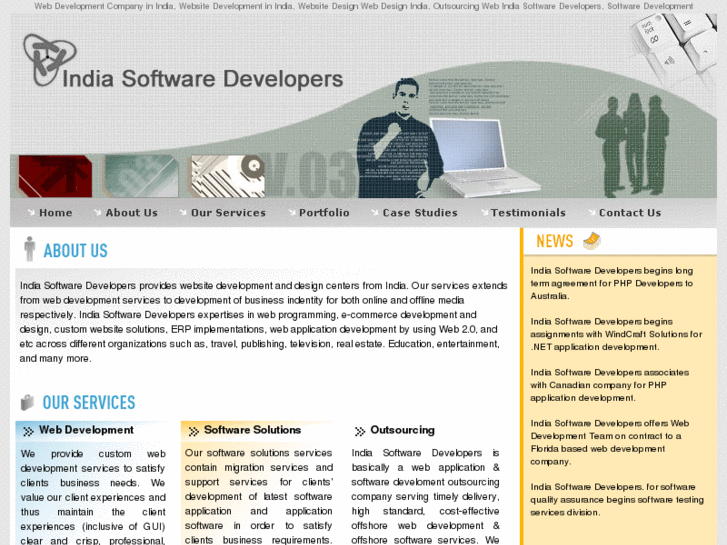Click news item about software quality assurance

pos(617,500)
